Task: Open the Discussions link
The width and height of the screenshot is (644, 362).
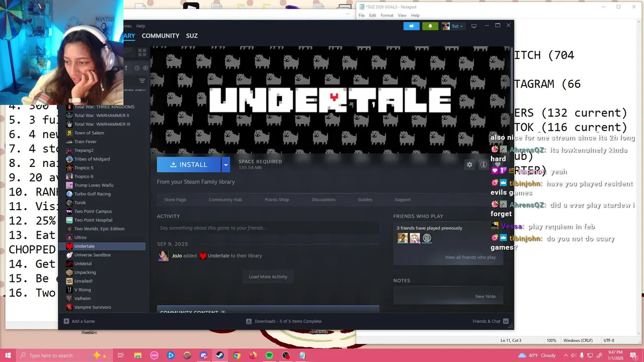Action: (x=324, y=200)
